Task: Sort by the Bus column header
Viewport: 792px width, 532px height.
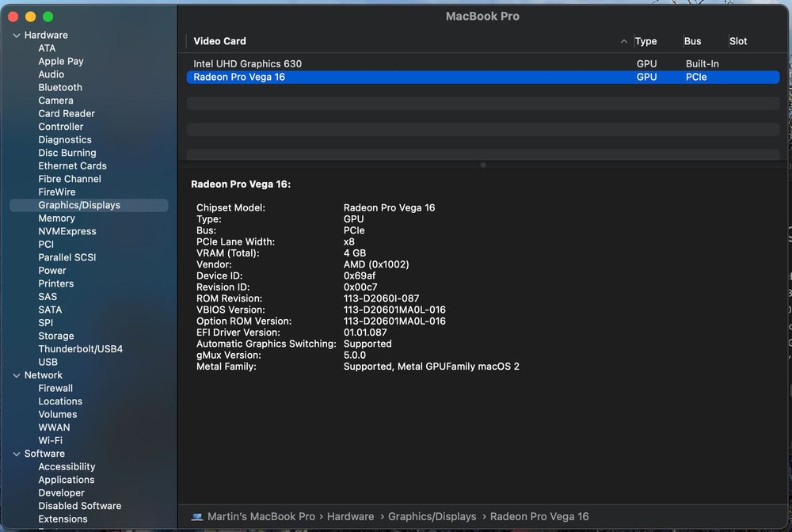Action: point(692,41)
